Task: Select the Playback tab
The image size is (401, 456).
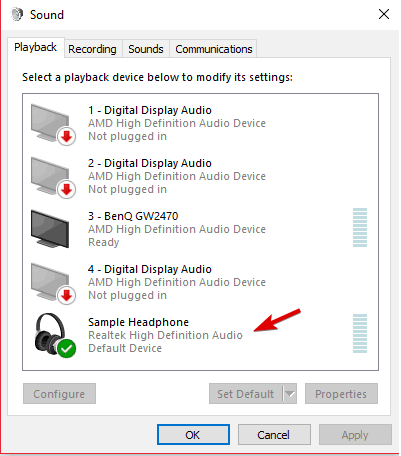Action: [35, 47]
